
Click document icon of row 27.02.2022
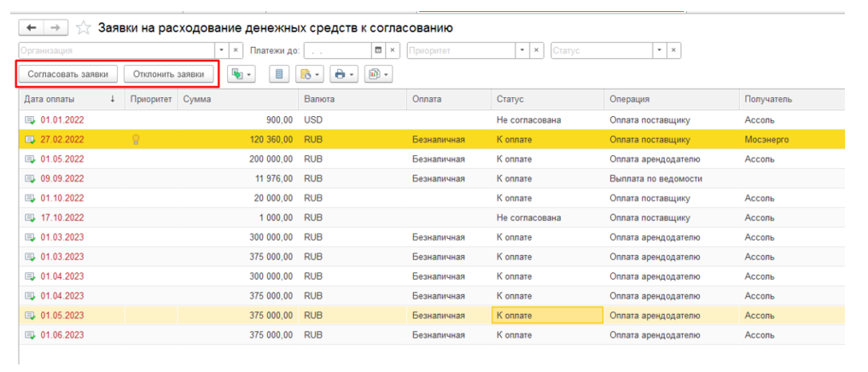pos(29,140)
